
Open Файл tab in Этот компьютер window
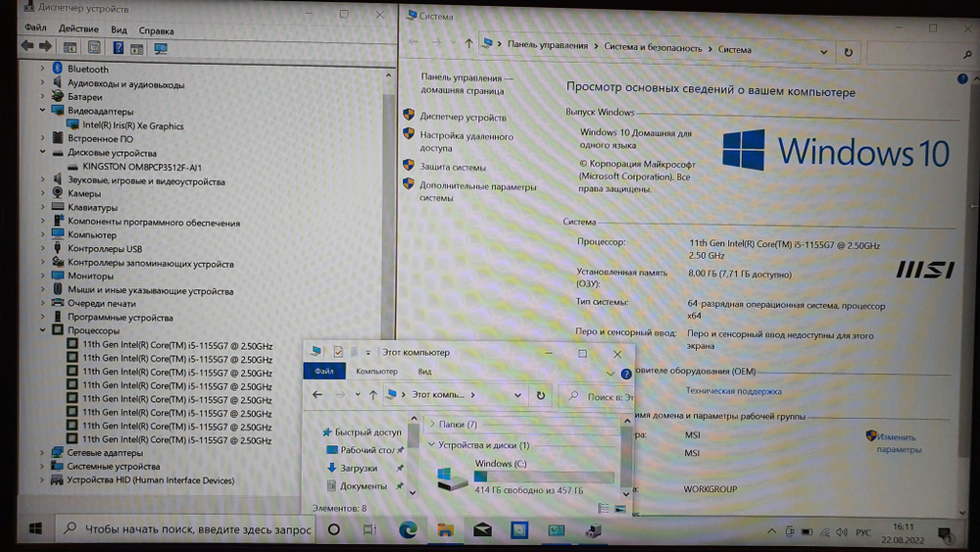tap(323, 371)
